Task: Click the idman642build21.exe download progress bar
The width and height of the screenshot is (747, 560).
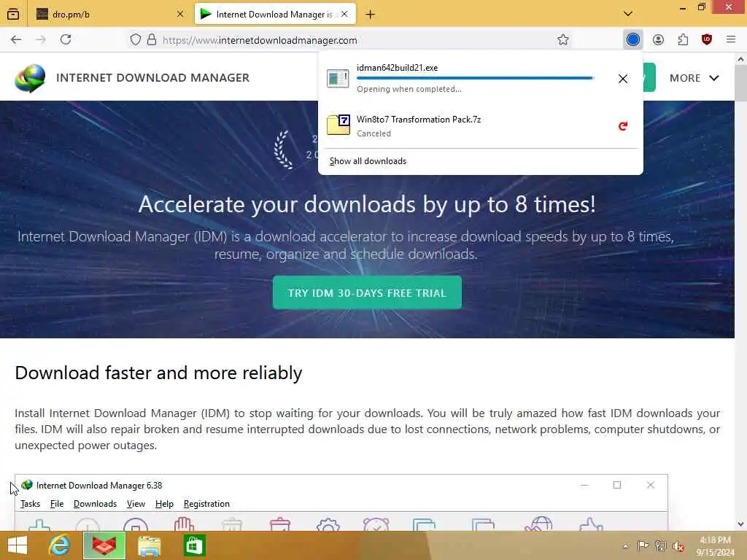Action: 475,77
